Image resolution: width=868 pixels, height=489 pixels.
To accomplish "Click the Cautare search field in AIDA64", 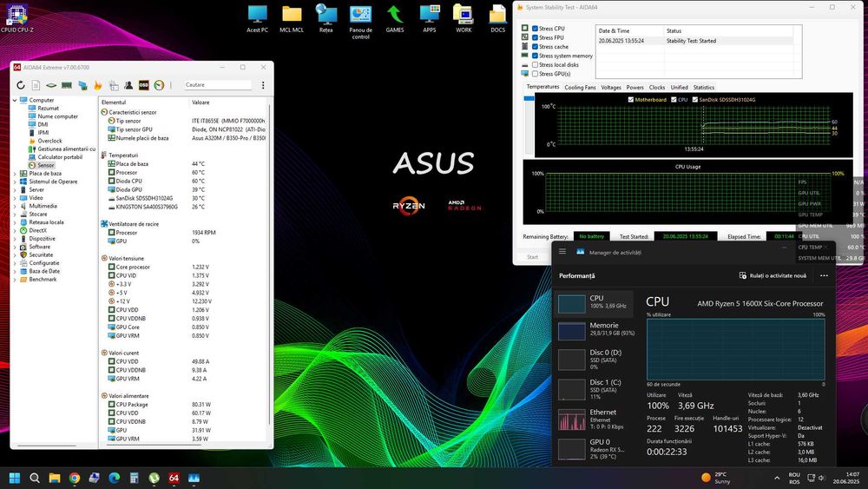I will 218,85.
